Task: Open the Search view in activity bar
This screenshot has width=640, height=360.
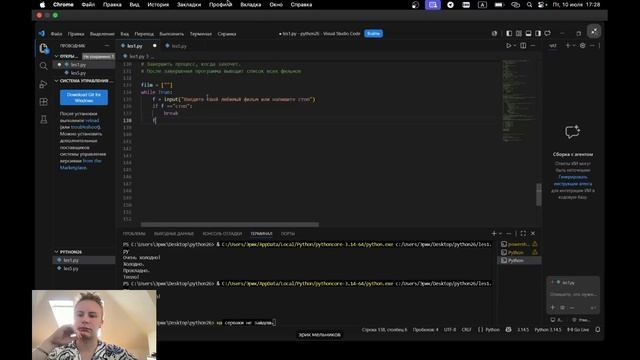Action: (x=43, y=66)
